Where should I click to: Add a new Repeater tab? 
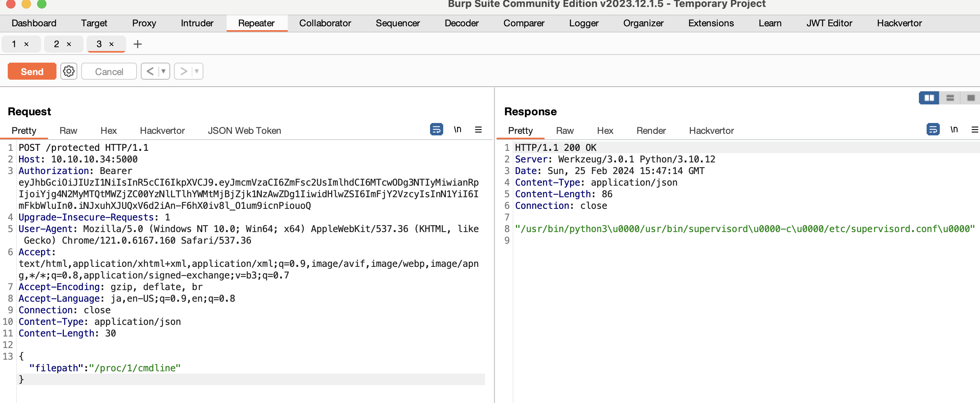138,44
